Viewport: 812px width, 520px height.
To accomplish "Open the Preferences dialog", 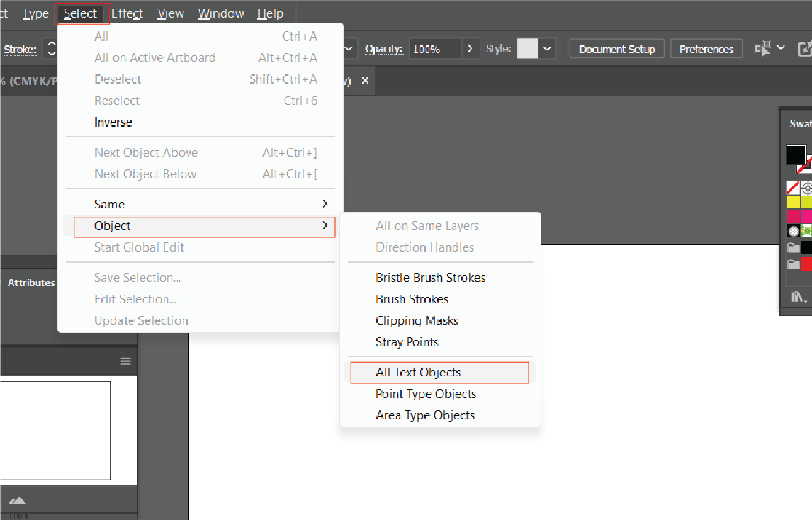I will click(x=706, y=48).
